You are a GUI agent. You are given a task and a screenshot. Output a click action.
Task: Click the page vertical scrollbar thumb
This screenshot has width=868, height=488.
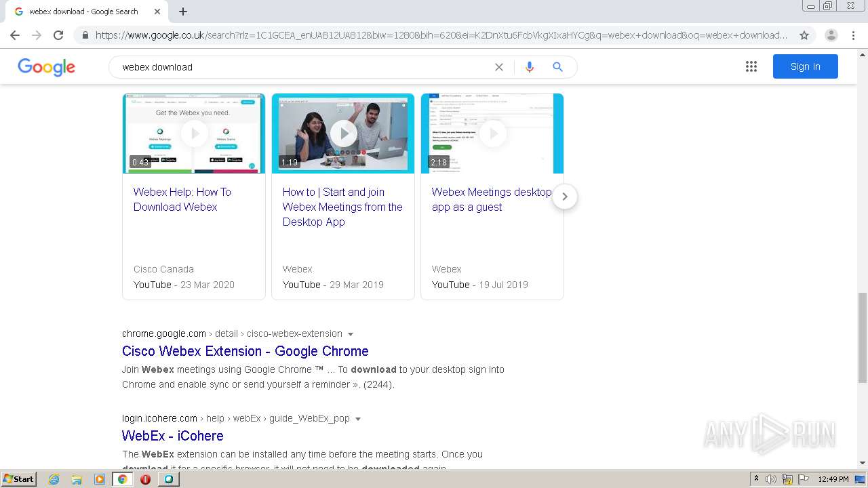pyautogui.click(x=862, y=338)
